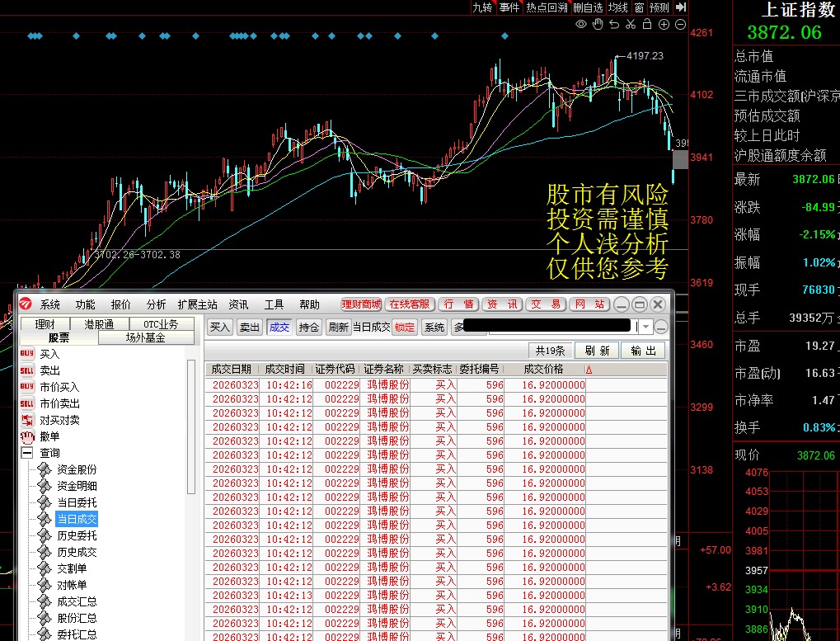This screenshot has height=641, width=840.
Task: Click the 在线客服 button
Action: point(410,304)
